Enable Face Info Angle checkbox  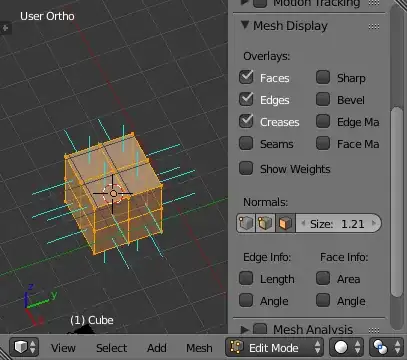pos(323,300)
